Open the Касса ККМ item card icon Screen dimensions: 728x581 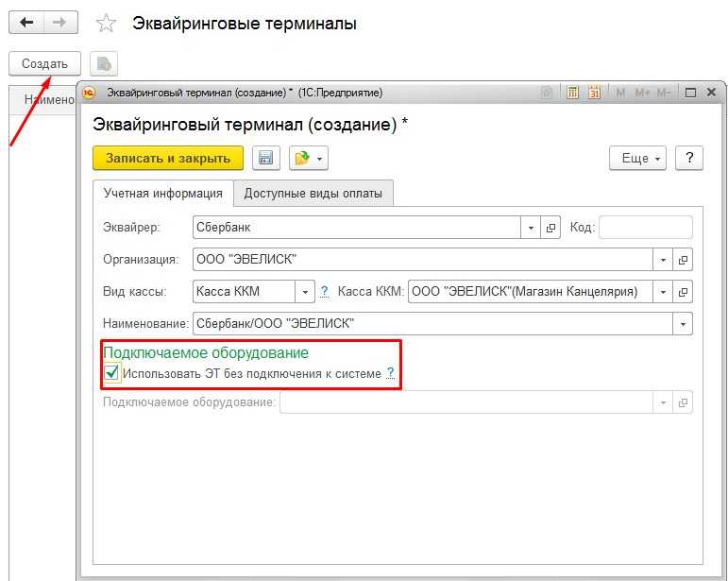(x=683, y=292)
